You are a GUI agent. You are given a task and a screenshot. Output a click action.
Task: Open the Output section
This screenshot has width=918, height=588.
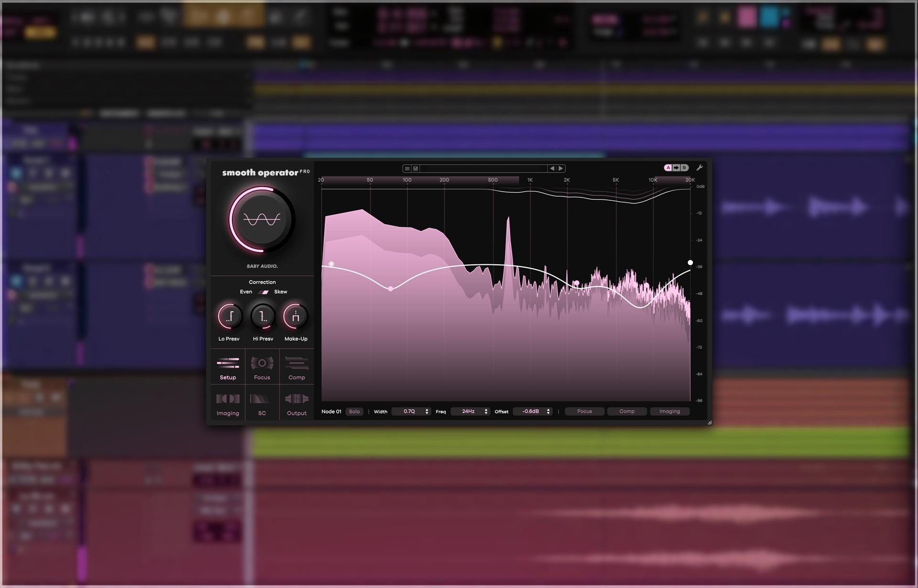pos(296,403)
